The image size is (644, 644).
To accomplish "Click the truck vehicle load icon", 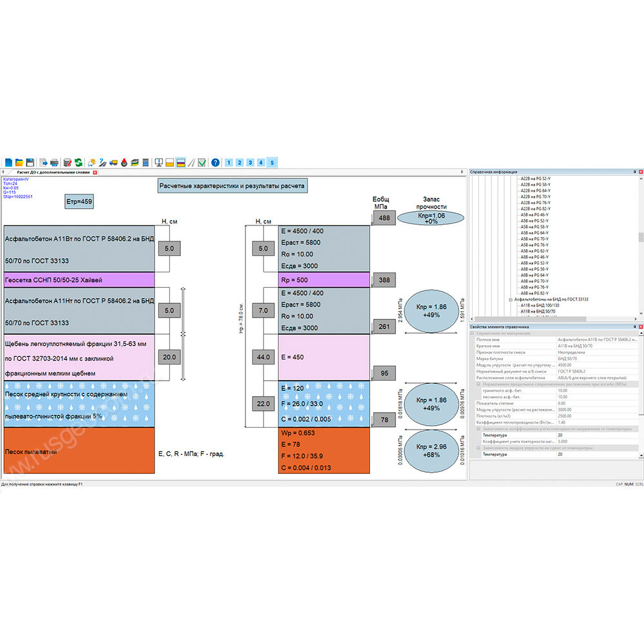I will click(114, 162).
